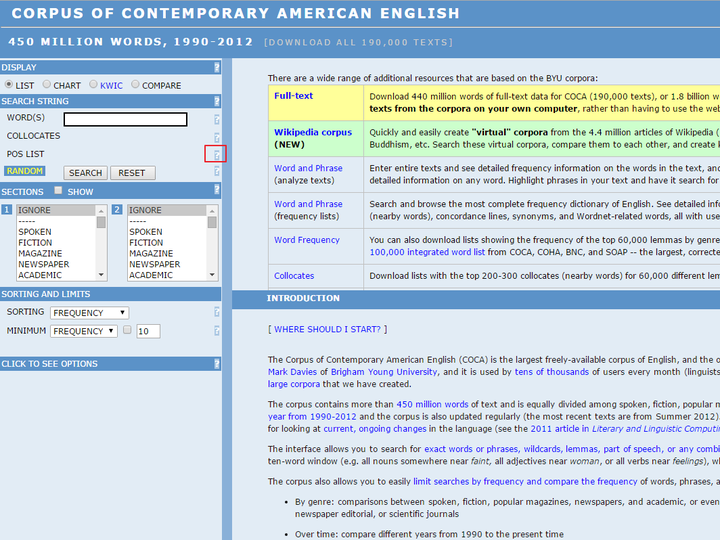This screenshot has width=720, height=540.
Task: Expand the POS LIST option
Action: pos(25,154)
